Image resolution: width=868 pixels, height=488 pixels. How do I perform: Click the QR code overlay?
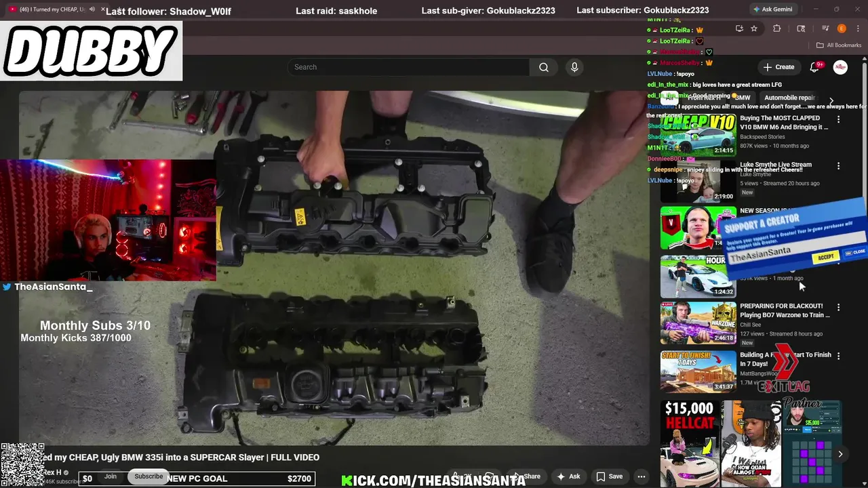22,465
